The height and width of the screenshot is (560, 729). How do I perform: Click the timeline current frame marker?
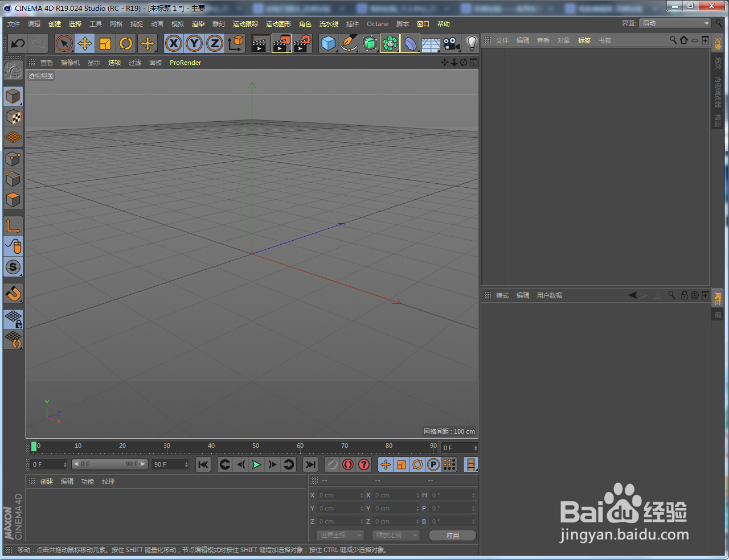coord(34,447)
